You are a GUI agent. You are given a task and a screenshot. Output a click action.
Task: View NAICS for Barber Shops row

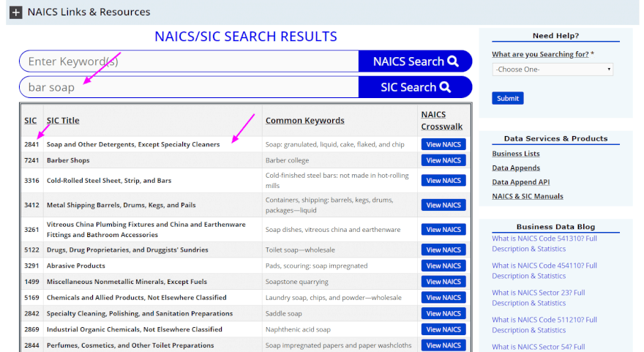[443, 160]
